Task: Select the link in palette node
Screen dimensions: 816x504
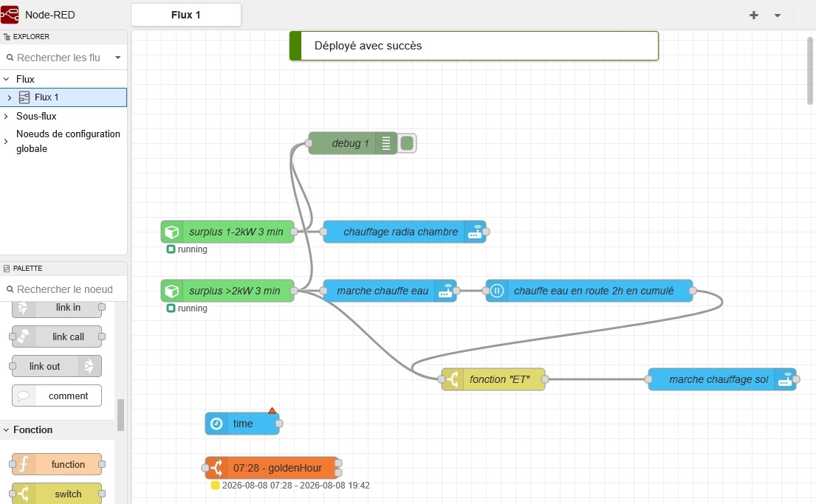Action: click(56, 308)
